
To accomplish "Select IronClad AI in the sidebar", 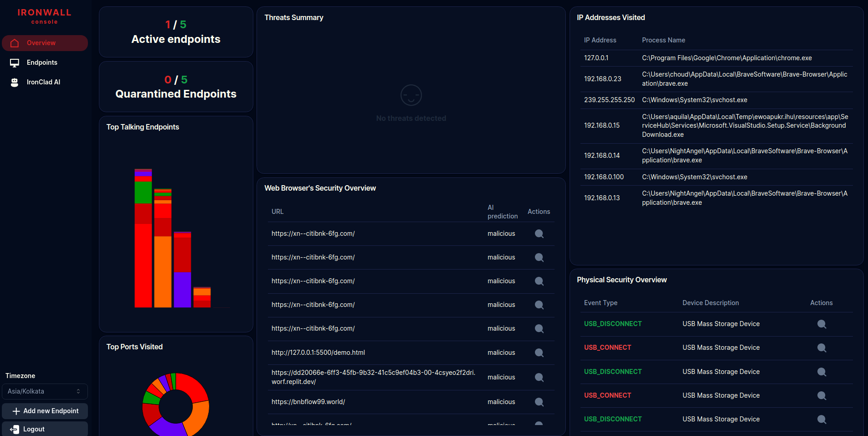I will [x=44, y=82].
